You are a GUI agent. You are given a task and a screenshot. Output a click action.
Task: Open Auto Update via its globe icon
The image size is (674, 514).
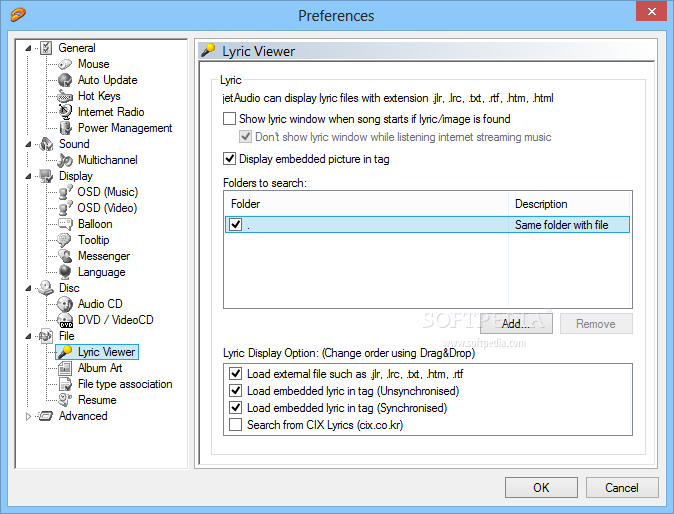tap(65, 80)
